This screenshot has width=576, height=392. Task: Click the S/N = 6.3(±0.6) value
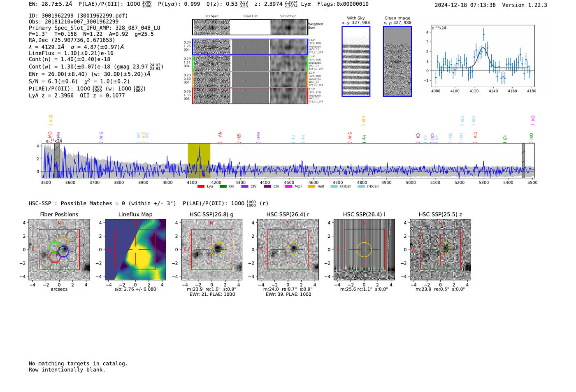click(53, 81)
